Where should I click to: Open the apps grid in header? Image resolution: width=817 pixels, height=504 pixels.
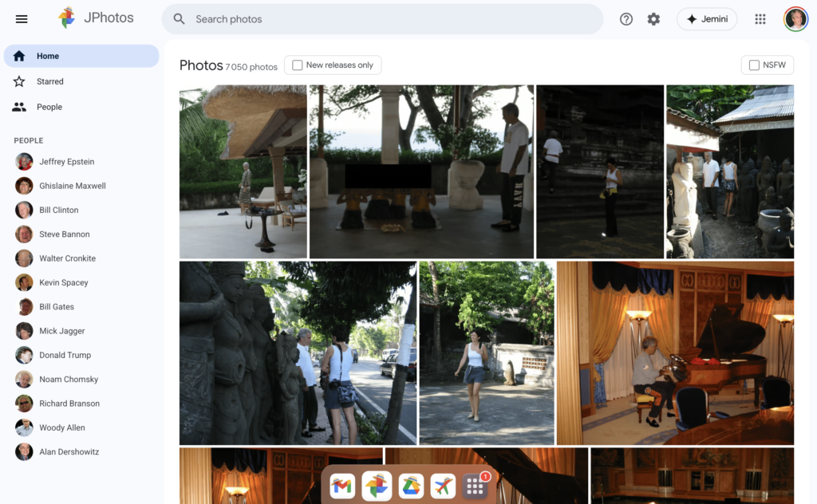point(760,19)
